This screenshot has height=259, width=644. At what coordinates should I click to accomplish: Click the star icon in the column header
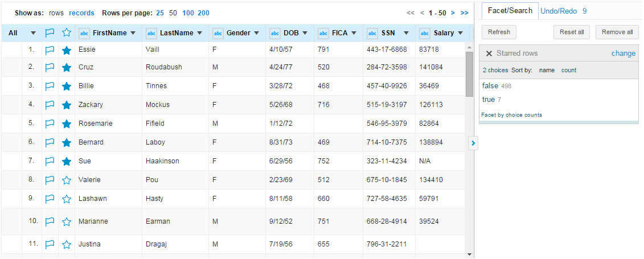(67, 33)
